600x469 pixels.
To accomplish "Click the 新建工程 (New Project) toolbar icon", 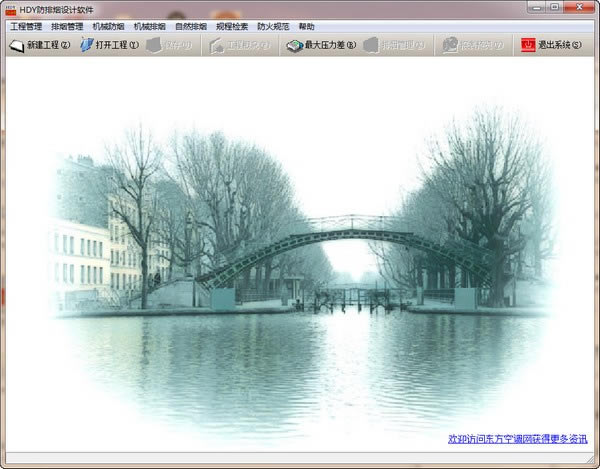I will point(17,45).
